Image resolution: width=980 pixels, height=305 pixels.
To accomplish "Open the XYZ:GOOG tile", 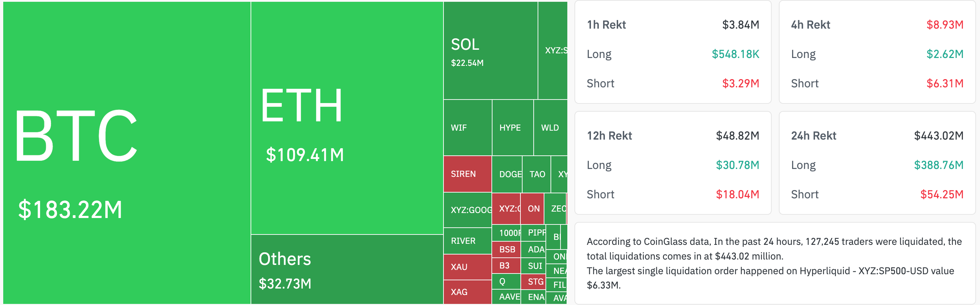I will pyautogui.click(x=467, y=210).
